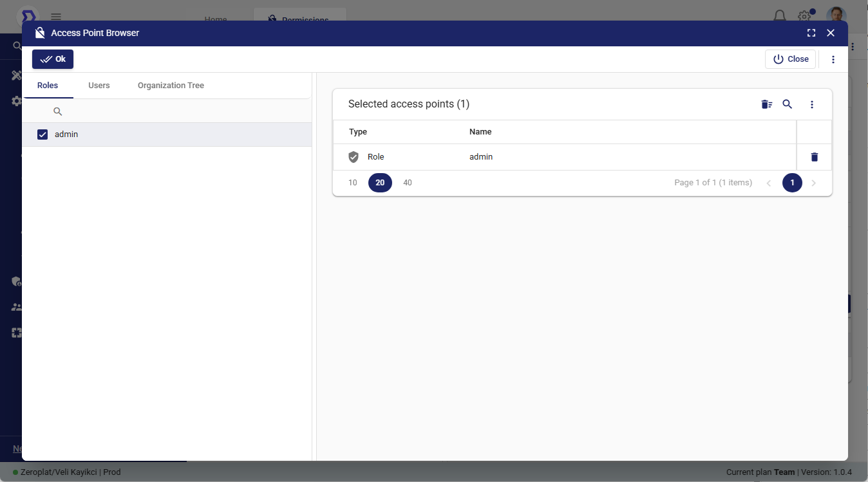Select page number 1
The image size is (868, 482).
click(x=792, y=183)
